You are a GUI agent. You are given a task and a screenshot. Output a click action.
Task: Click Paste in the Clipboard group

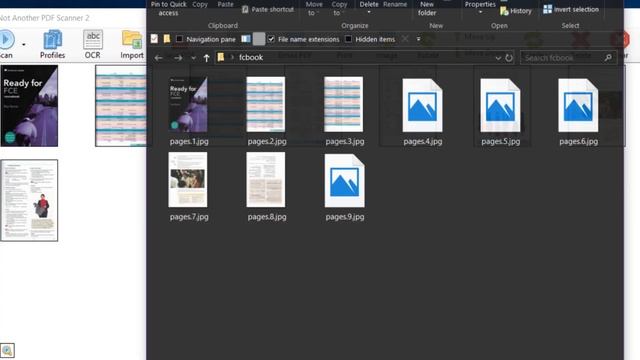click(225, 4)
